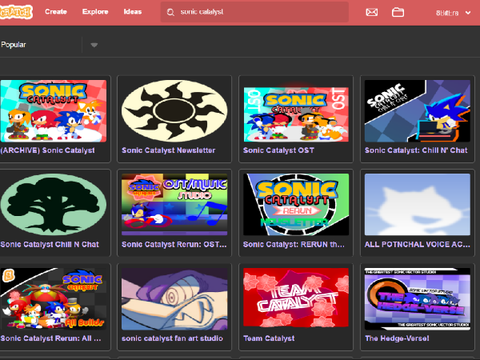Click the Sonic Catalyst OST title
Image resolution: width=480 pixels, height=360 pixels.
click(x=278, y=150)
